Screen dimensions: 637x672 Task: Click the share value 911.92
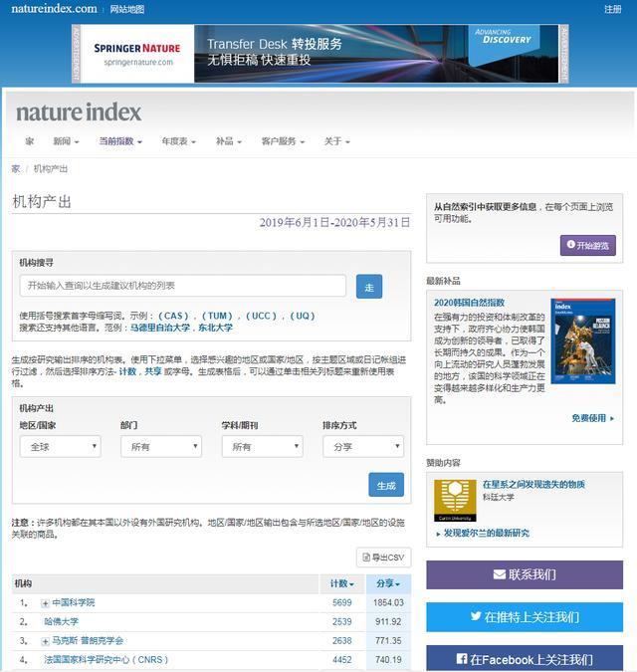tap(388, 622)
